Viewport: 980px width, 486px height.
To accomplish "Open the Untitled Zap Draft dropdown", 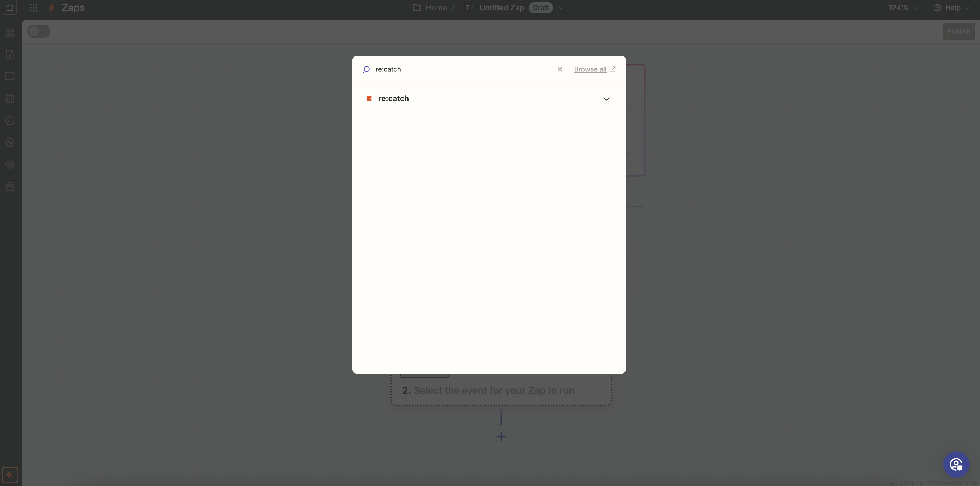I will click(x=561, y=8).
